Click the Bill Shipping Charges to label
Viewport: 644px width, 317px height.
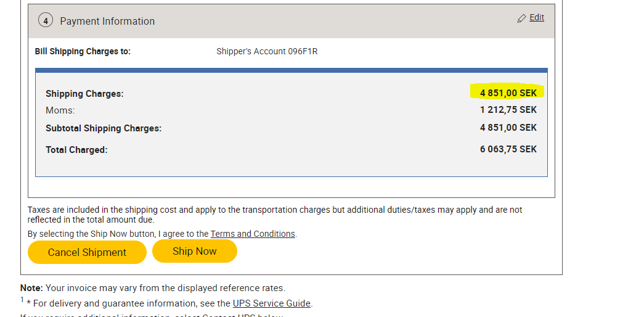pyautogui.click(x=83, y=51)
